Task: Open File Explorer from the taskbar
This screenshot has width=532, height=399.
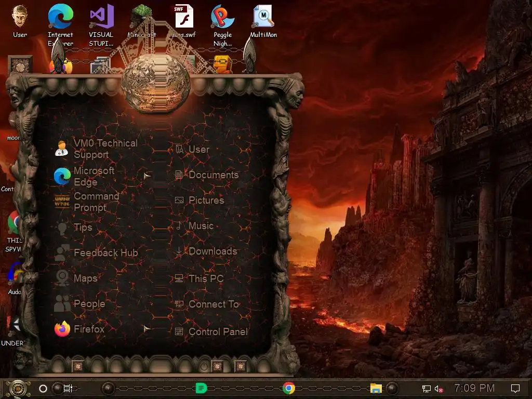Action: (x=376, y=388)
